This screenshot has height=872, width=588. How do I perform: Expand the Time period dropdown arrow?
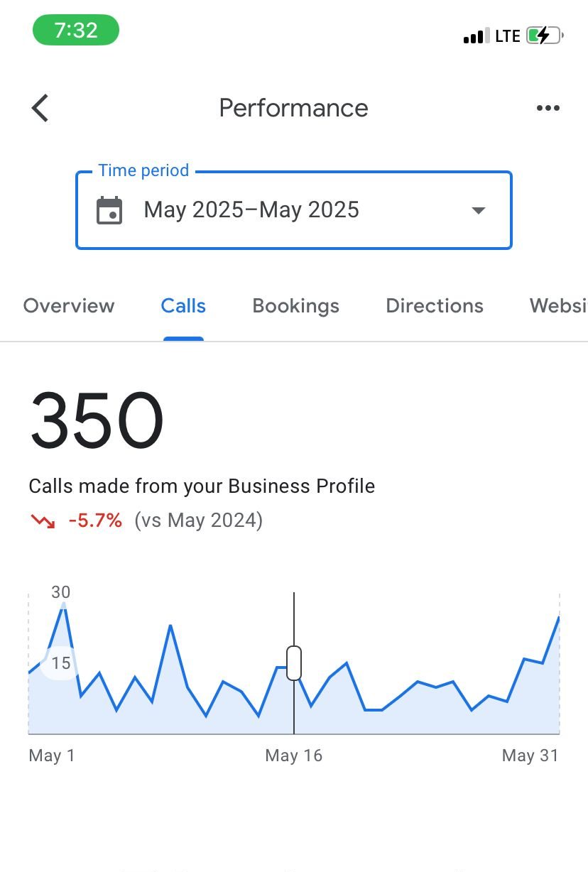point(479,211)
